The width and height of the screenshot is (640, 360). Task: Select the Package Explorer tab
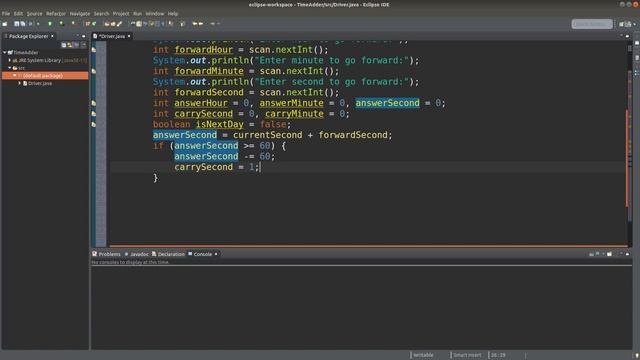point(29,36)
